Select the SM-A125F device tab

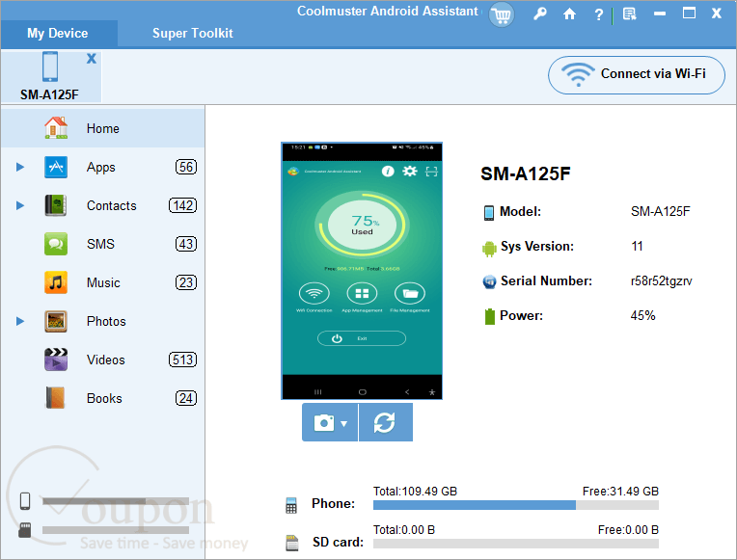click(50, 76)
